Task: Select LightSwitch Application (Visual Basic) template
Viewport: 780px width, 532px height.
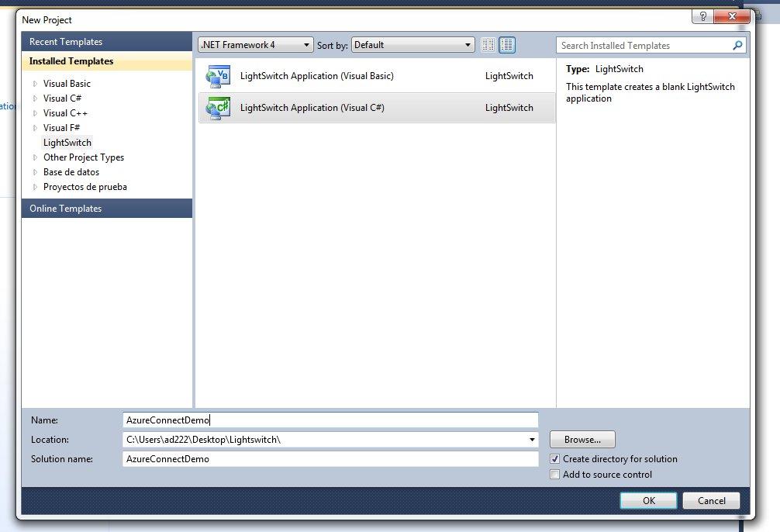Action: click(377, 76)
